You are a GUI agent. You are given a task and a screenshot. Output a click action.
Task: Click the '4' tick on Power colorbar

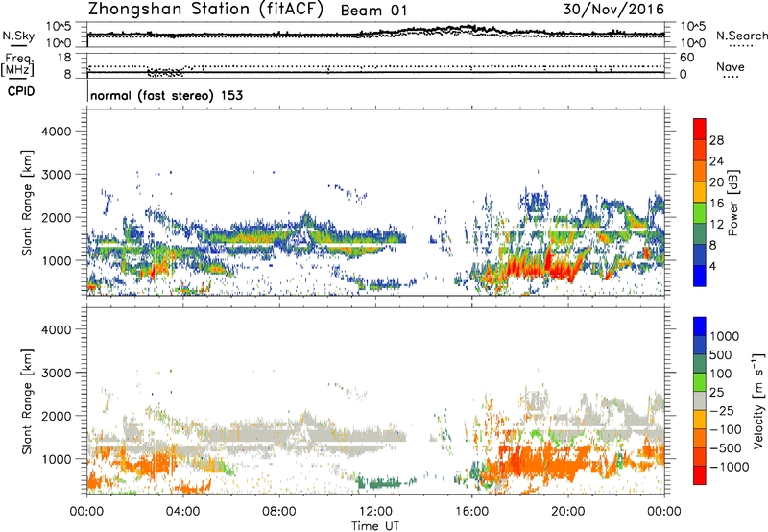(x=712, y=266)
